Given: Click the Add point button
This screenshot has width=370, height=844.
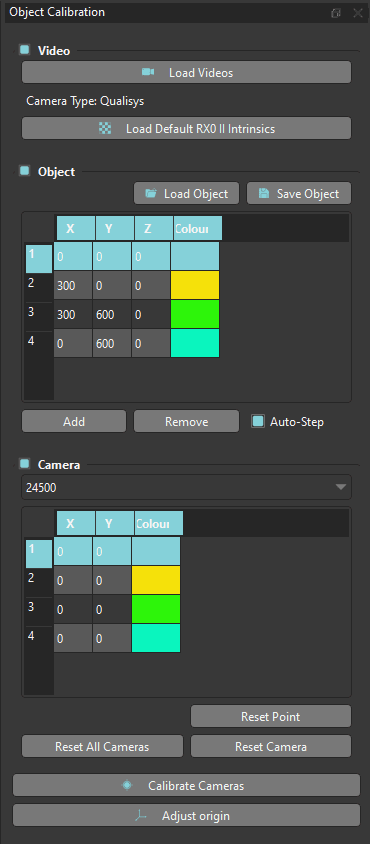Looking at the screenshot, I should (74, 421).
